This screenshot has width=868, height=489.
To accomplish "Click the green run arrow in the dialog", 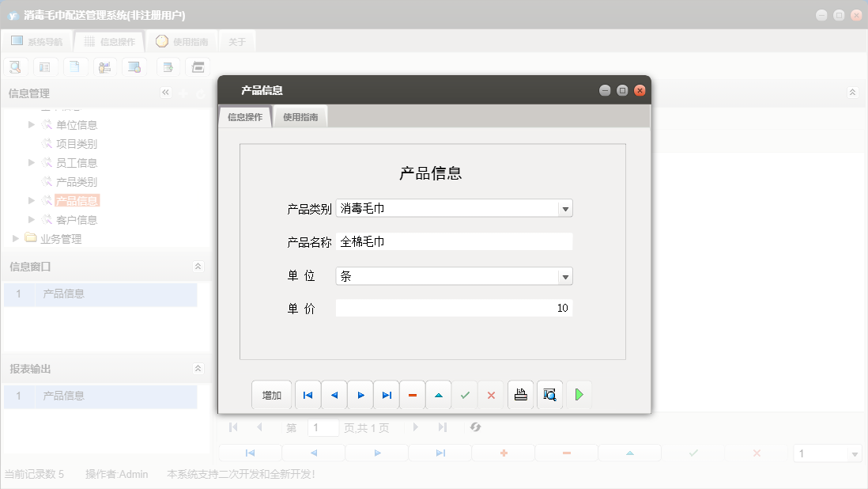I will click(x=579, y=394).
